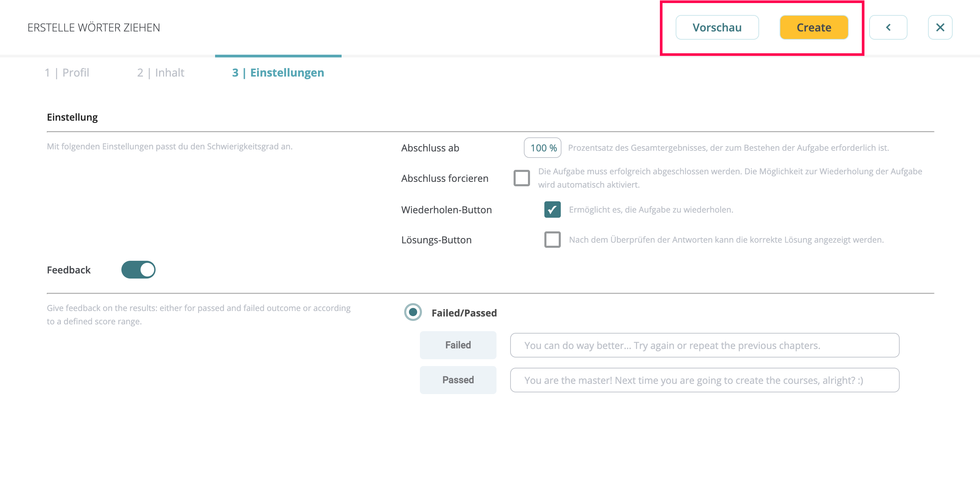Switch to the 2 | Inhalt tab
Screen dimensions: 980x486
click(161, 73)
